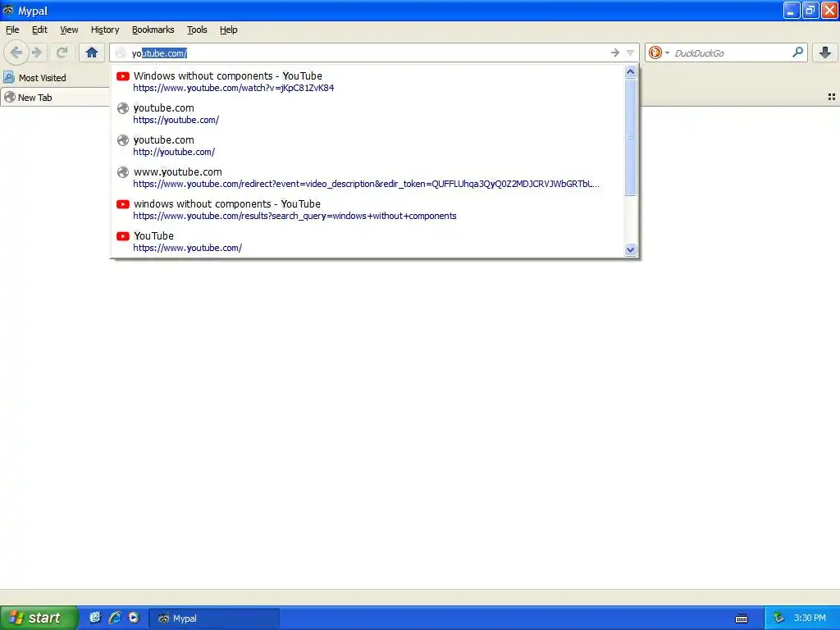Screen dimensions: 840x630
Task: Click the on-screen keyboard tray icon
Action: pos(742,619)
